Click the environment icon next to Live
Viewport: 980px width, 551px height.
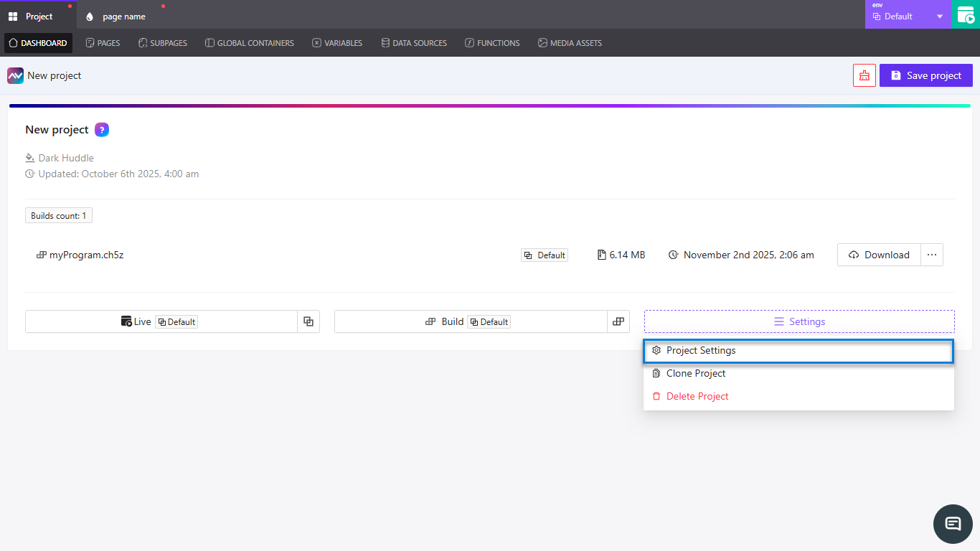[x=308, y=321]
